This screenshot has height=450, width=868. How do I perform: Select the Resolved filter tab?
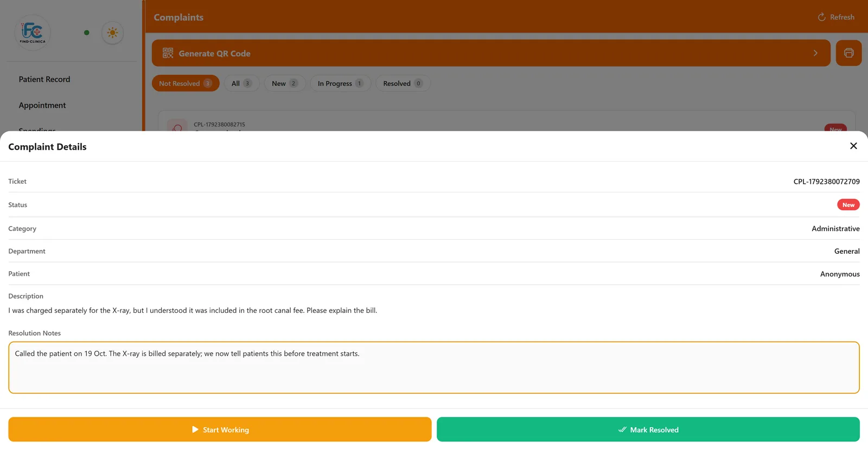(x=403, y=83)
